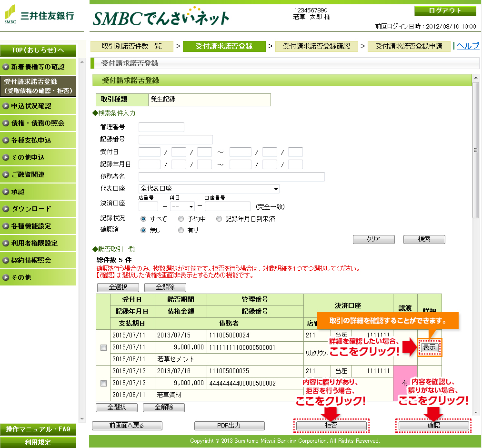Open 新着債権等の確認 sidebar menu
Screen dimensions: 482x448
(x=38, y=67)
